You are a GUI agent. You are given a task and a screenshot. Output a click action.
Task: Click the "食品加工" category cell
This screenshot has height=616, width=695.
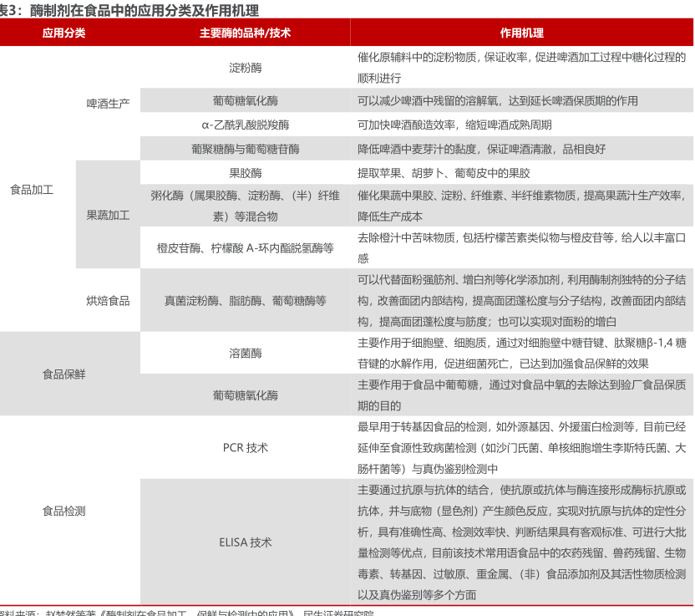point(32,190)
